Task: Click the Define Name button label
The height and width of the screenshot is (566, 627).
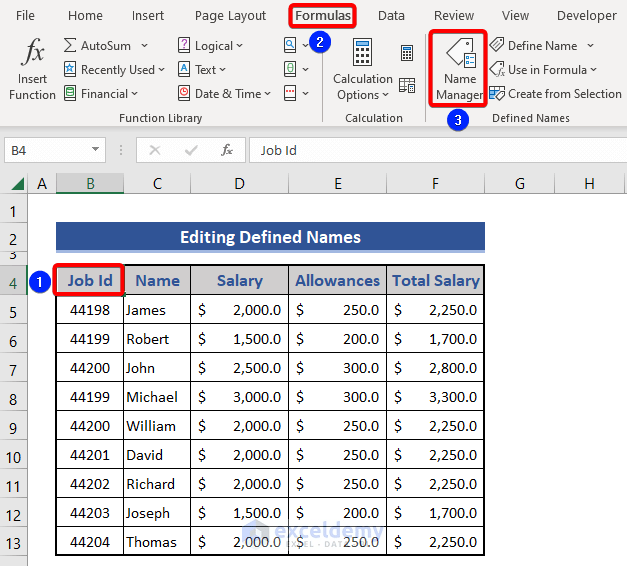Action: coord(542,46)
